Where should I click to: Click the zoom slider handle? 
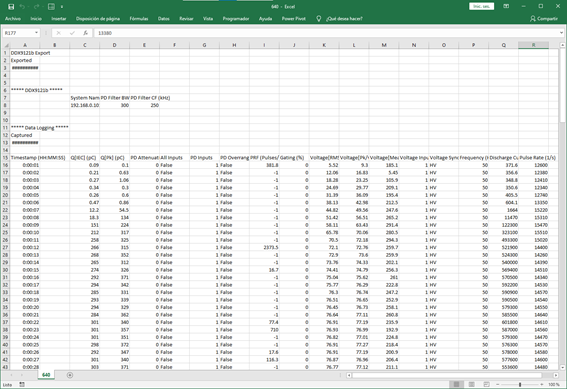tap(520, 384)
